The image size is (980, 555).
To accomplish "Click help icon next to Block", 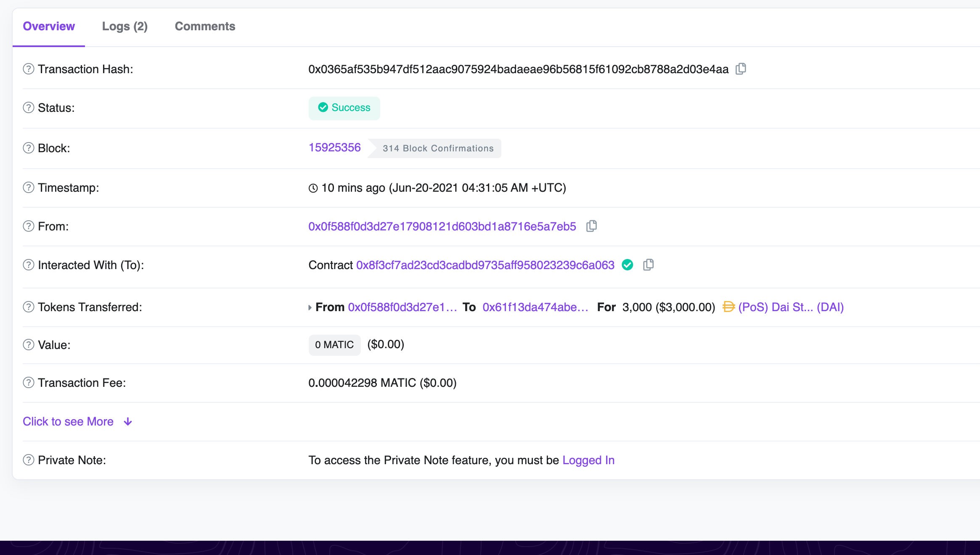I will click(29, 148).
